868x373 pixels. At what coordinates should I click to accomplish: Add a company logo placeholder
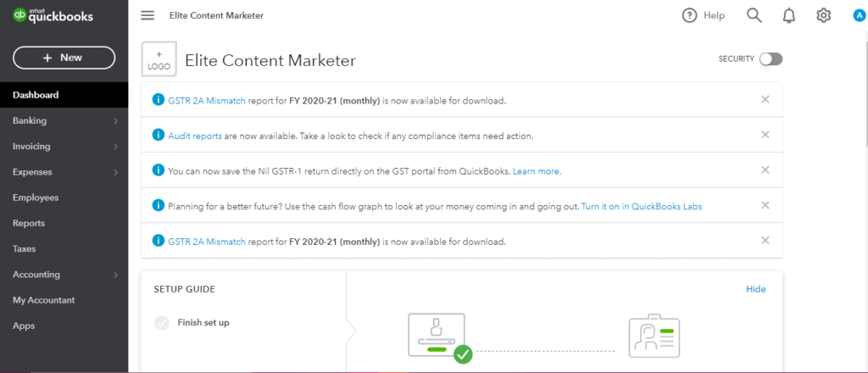[x=159, y=59]
